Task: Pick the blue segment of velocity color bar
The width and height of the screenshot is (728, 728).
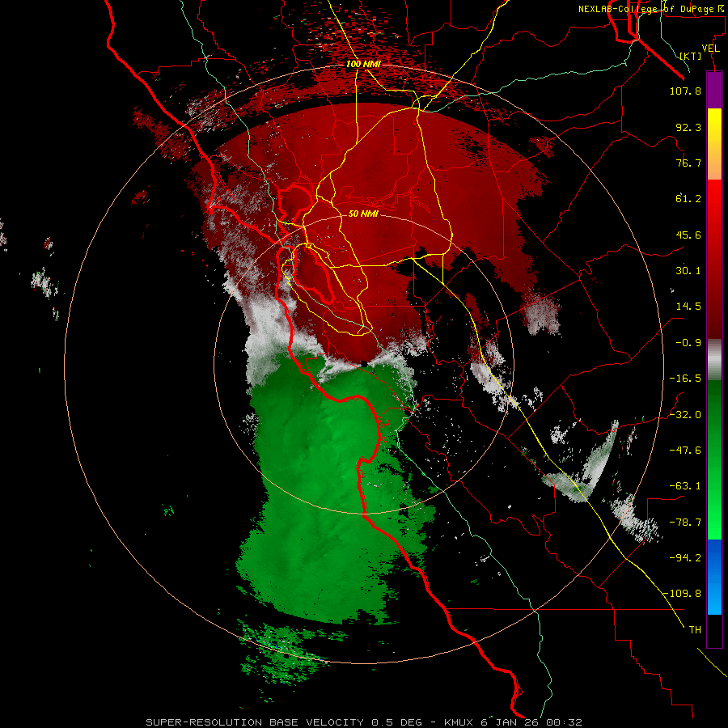Action: (x=714, y=577)
